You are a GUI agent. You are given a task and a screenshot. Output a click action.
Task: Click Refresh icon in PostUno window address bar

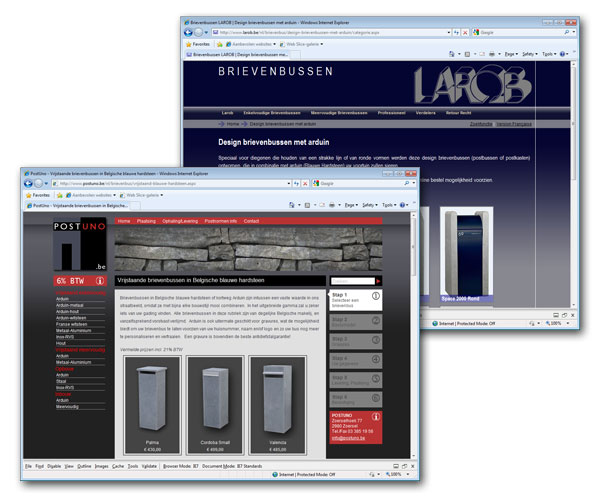click(x=296, y=184)
